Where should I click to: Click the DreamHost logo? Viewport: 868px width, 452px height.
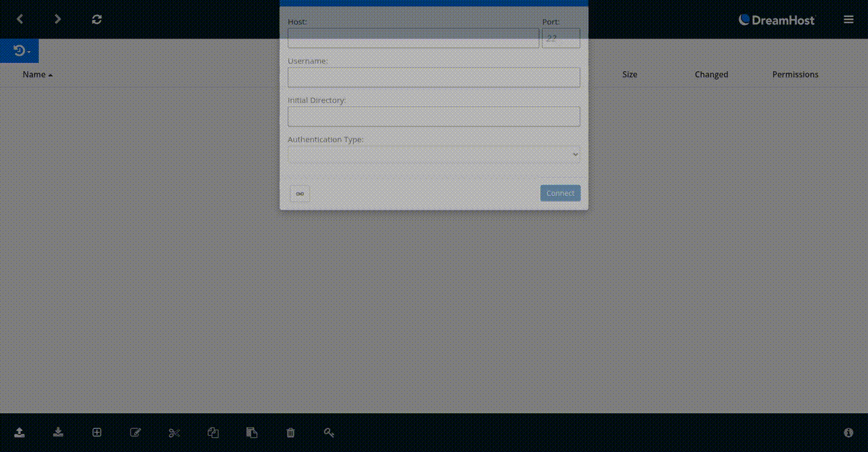777,20
